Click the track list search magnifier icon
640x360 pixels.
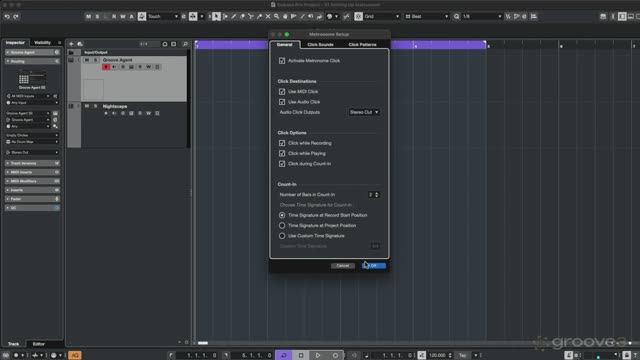[185, 44]
